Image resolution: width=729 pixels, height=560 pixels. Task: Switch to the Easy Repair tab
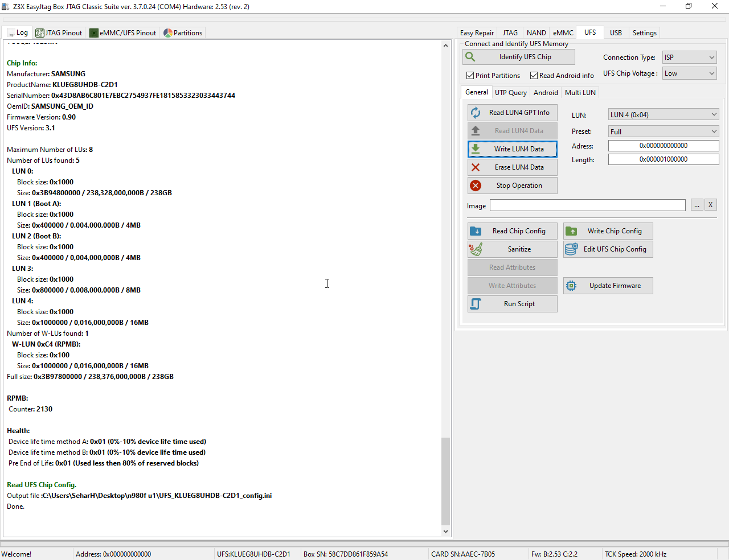click(x=477, y=33)
